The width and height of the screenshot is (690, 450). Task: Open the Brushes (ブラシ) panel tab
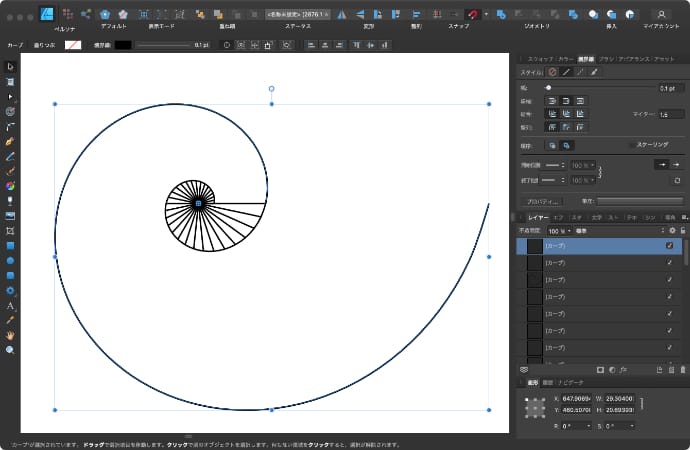point(607,60)
